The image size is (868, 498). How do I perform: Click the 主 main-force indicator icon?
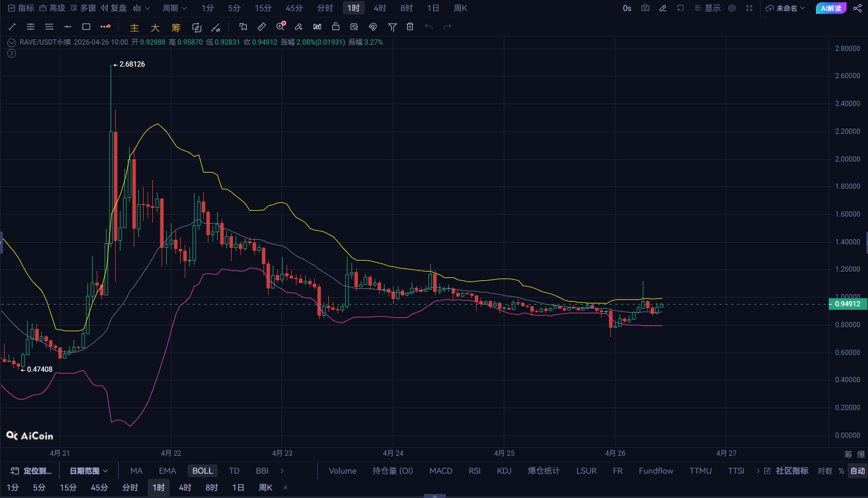[134, 27]
